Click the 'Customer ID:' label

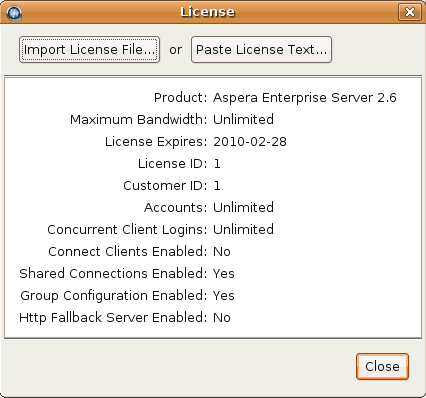[x=165, y=186]
